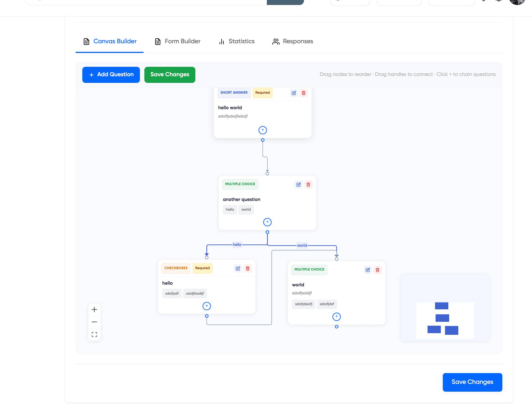Zoom out of the canvas
532x413 pixels.
click(94, 322)
